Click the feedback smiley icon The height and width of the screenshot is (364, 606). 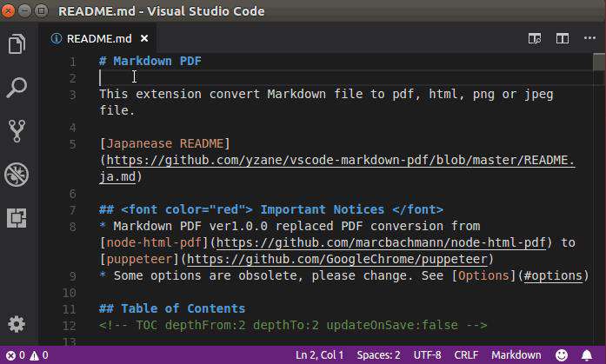click(x=562, y=355)
